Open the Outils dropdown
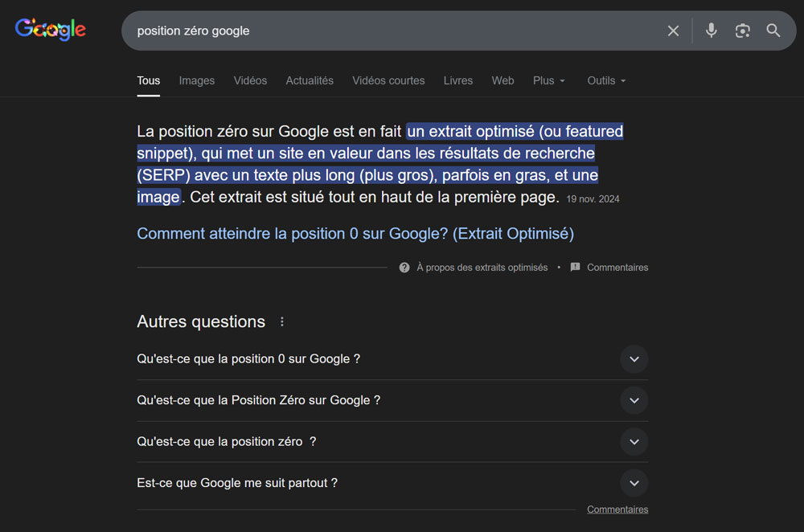The image size is (804, 532). pyautogui.click(x=605, y=80)
